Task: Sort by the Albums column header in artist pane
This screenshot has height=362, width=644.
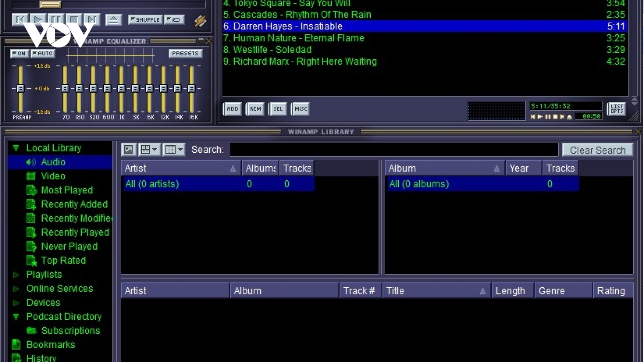Action: [x=260, y=168]
